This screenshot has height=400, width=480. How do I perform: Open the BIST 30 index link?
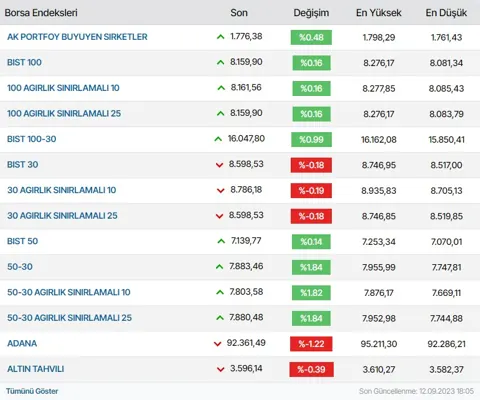(x=23, y=165)
